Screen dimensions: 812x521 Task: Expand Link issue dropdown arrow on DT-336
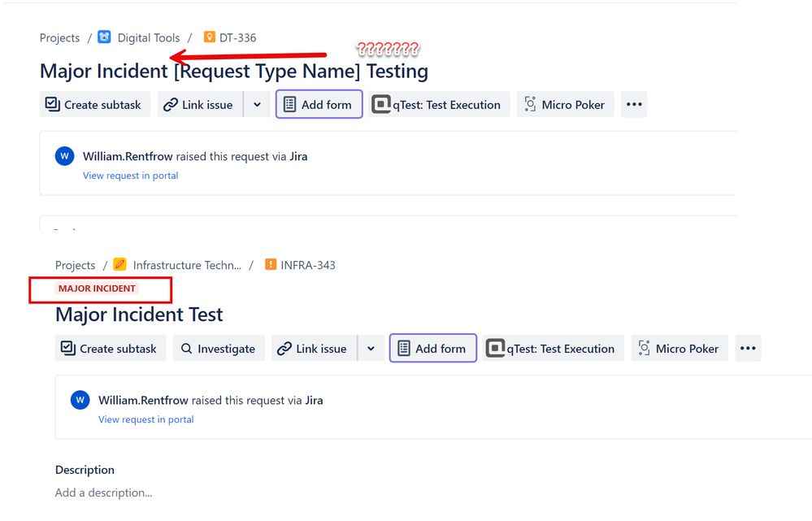pyautogui.click(x=257, y=105)
